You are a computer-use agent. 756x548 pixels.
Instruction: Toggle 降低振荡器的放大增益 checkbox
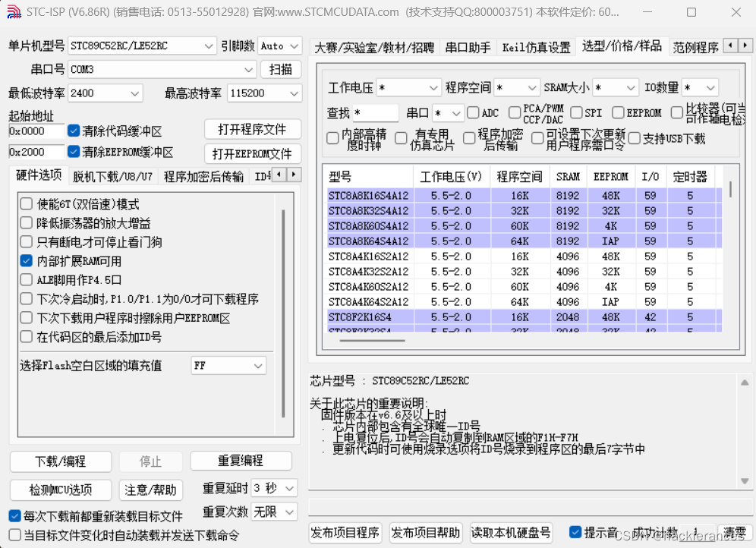point(27,222)
